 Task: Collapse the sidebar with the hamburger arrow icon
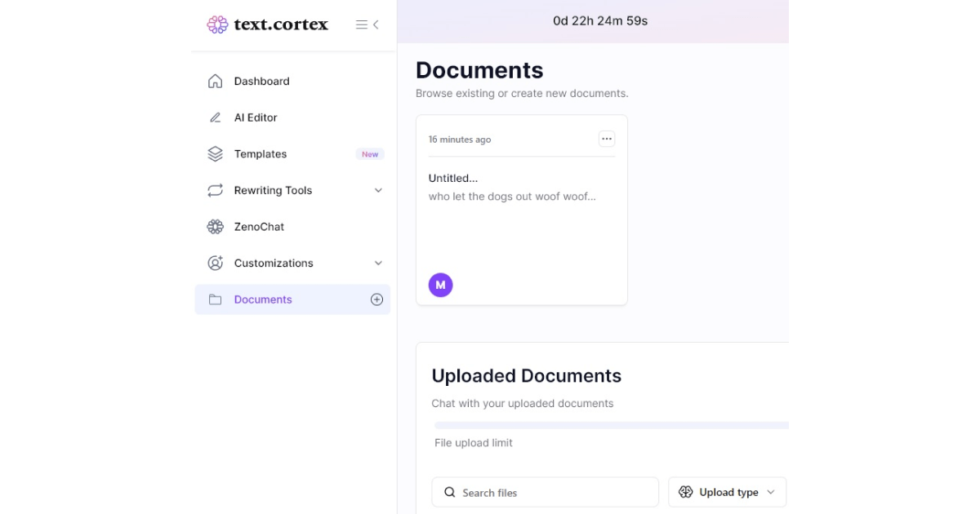[367, 24]
